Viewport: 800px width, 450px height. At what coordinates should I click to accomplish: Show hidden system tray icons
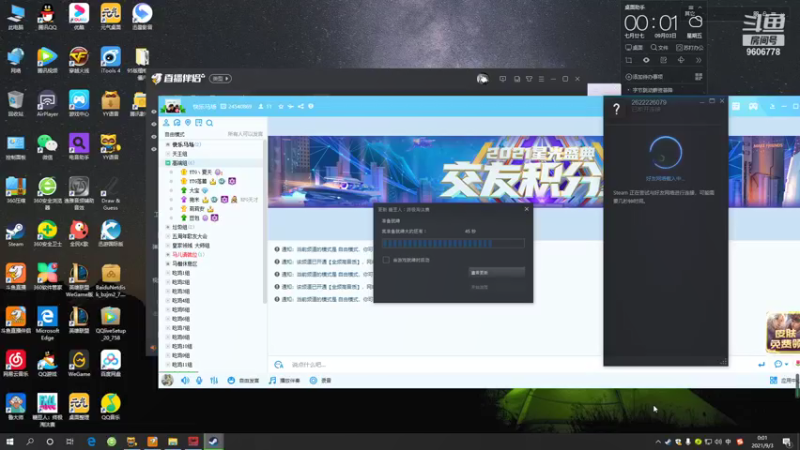658,442
